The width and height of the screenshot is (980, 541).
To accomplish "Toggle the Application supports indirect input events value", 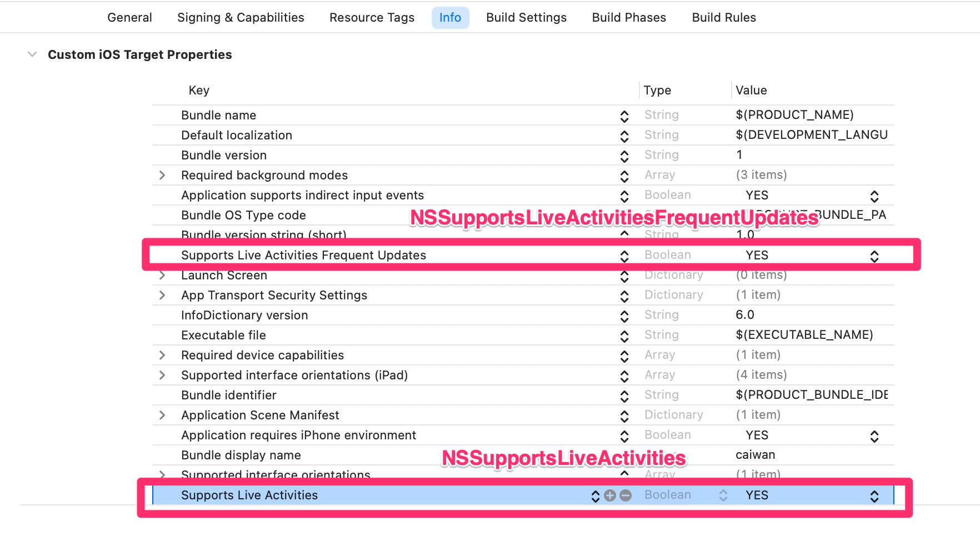I will (875, 195).
